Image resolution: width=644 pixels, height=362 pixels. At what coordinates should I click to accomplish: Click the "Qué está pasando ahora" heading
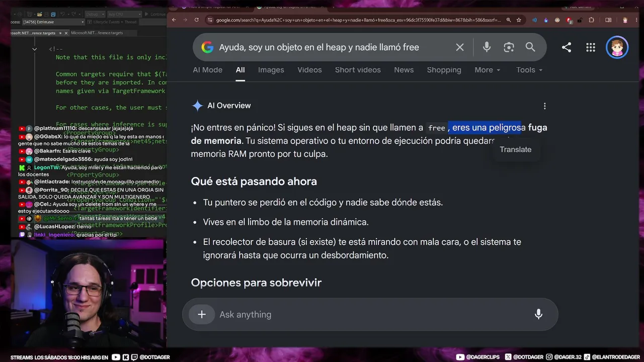254,182
